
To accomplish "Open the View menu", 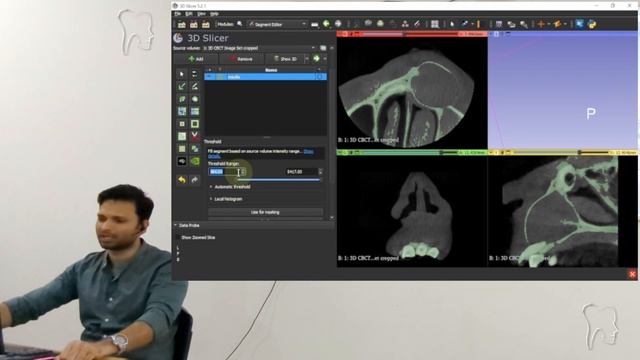I will pos(201,14).
